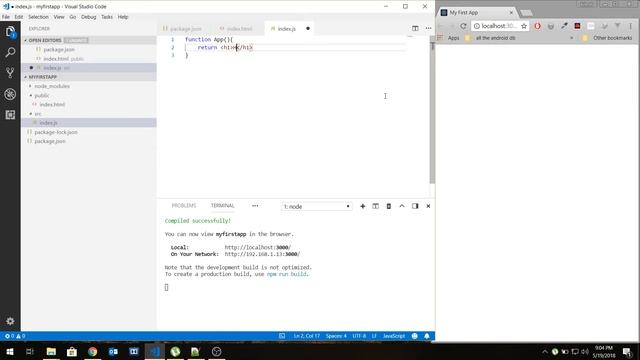Image resolution: width=640 pixels, height=360 pixels.
Task: Expand the node_modules folder
Action: (x=52, y=86)
